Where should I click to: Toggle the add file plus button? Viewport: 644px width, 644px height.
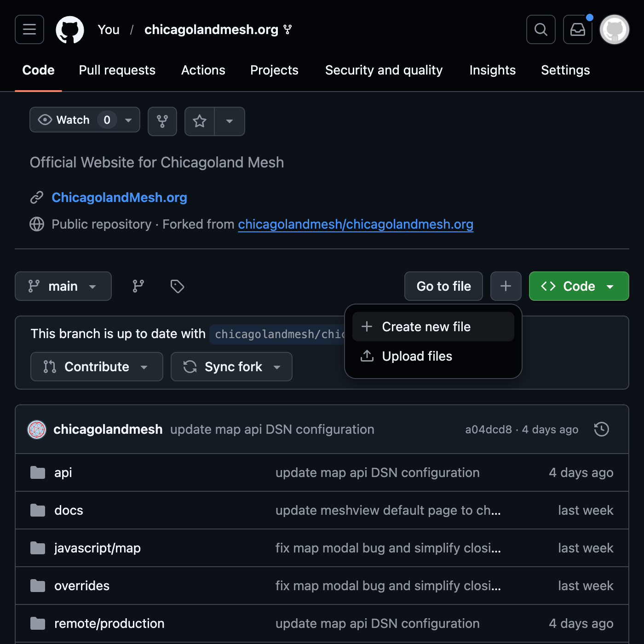(x=506, y=286)
